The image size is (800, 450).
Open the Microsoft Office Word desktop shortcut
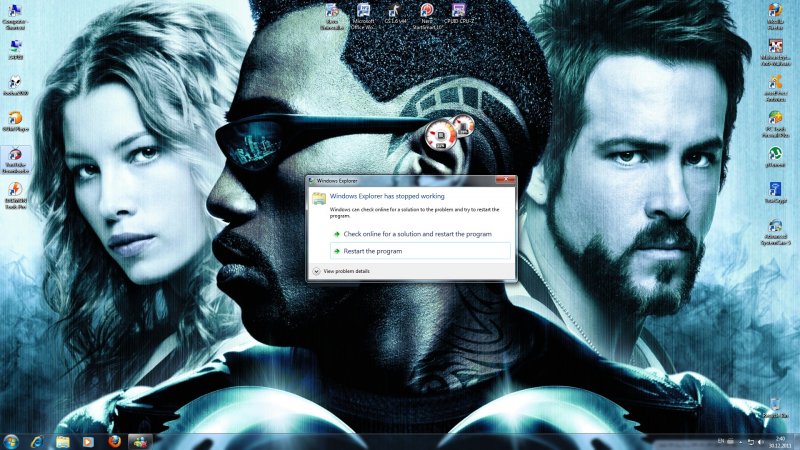[x=363, y=16]
